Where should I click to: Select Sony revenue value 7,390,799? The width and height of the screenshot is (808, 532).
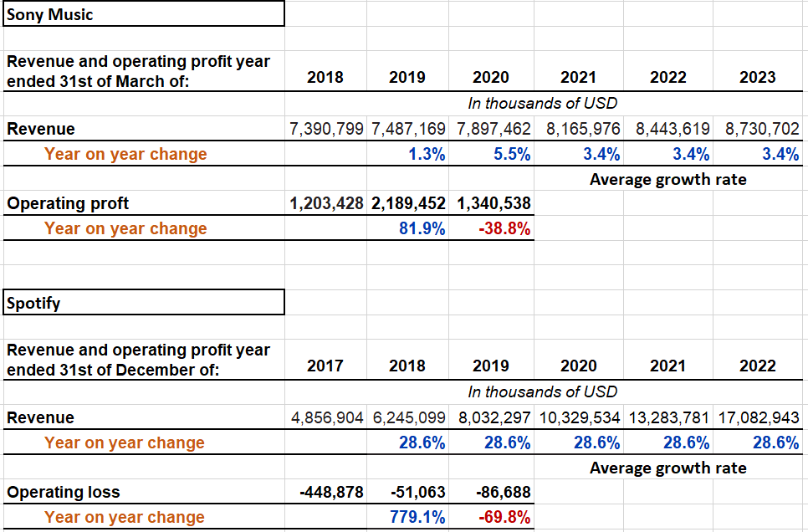click(x=325, y=128)
